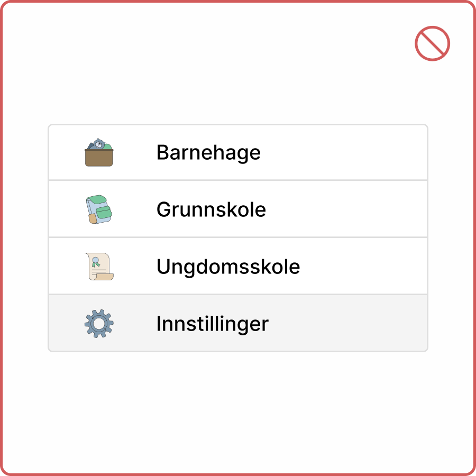
Task: Click the red prohibition circle icon
Action: (432, 43)
